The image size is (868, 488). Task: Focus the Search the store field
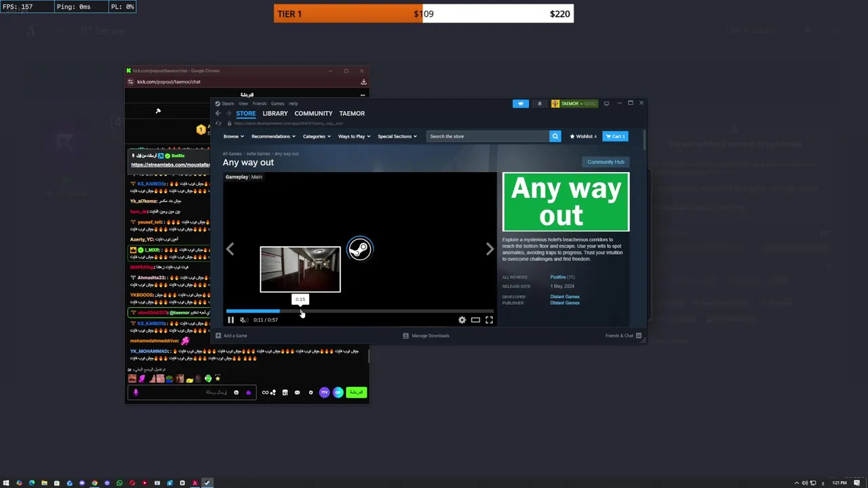tap(488, 136)
